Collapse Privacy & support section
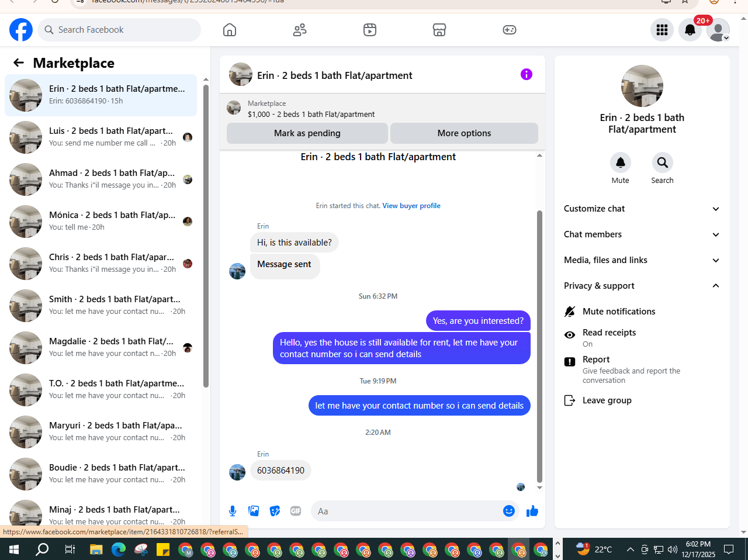748x560 pixels. [642, 286]
